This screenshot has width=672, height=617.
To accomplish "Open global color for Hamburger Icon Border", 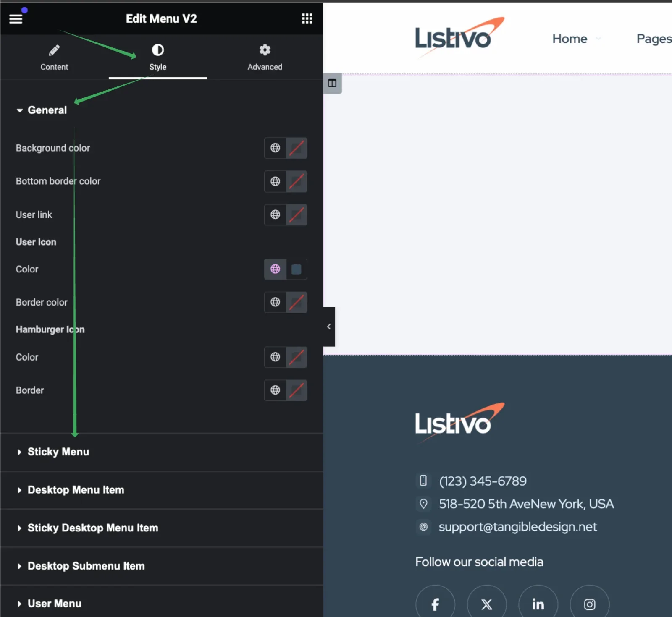I will click(x=275, y=390).
